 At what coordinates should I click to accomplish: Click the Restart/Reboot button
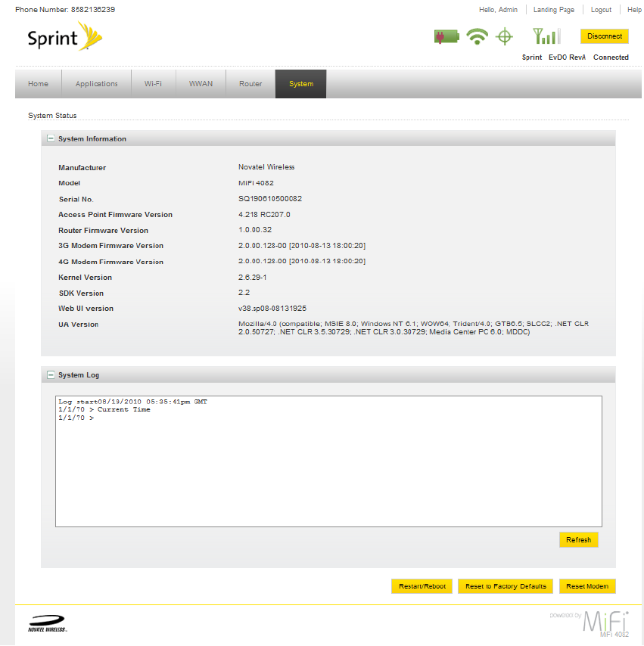[422, 586]
